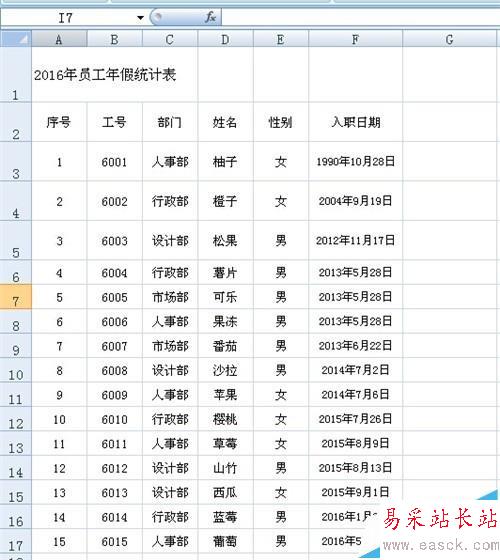Select row 3 header
Screen dimensions: 500x560
click(x=16, y=161)
